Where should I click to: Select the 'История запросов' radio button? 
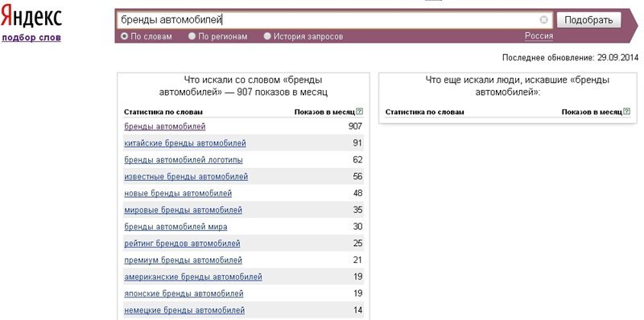[x=267, y=36]
